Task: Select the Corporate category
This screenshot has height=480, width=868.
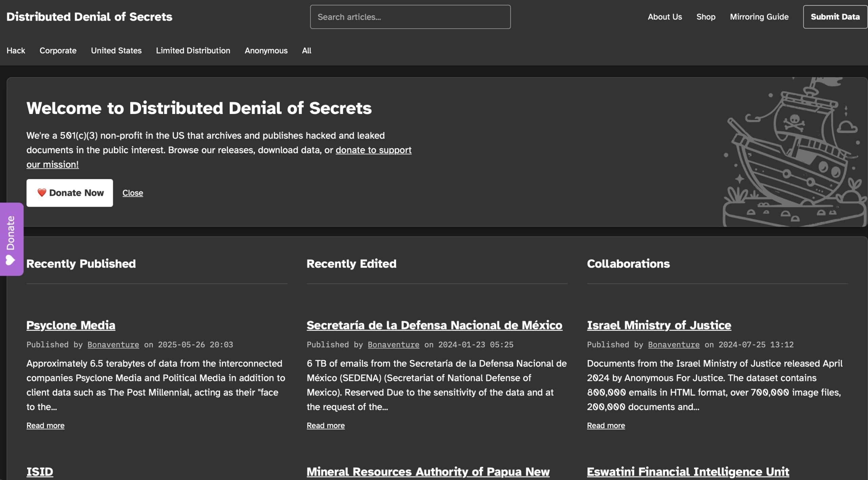Action: tap(58, 51)
